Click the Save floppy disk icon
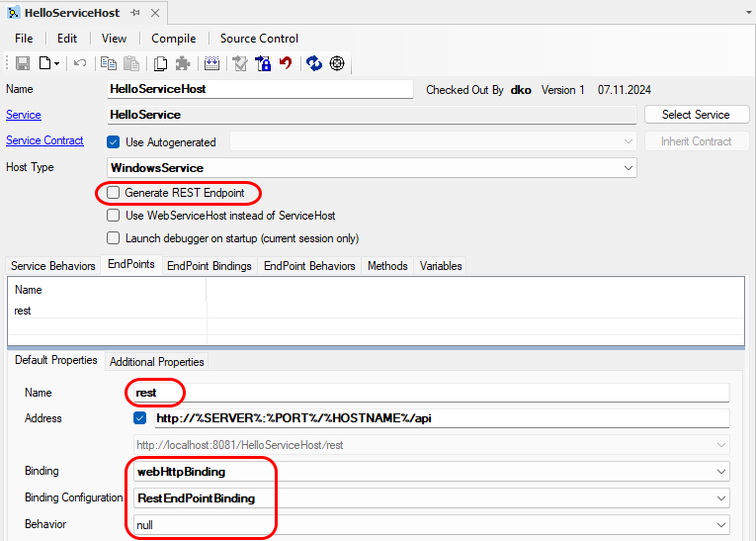756x541 pixels. [x=23, y=63]
